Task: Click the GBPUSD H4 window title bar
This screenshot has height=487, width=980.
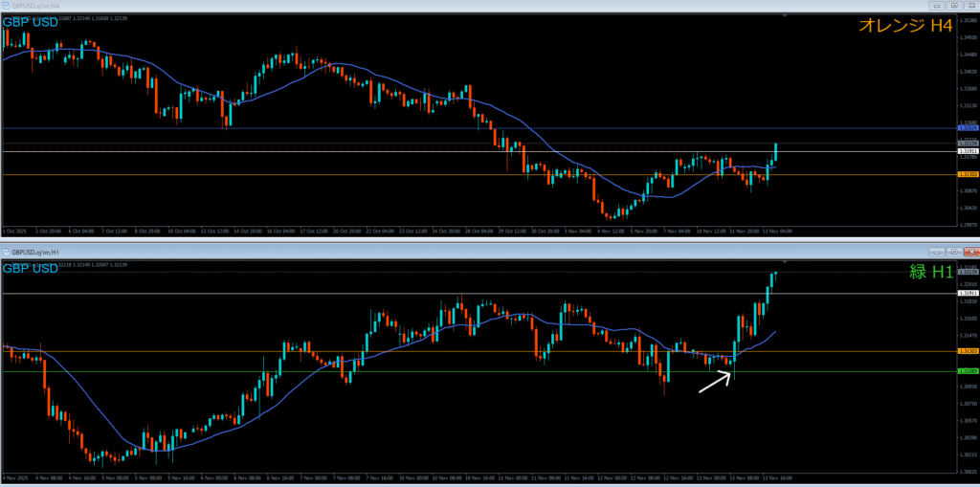Action: click(383, 5)
